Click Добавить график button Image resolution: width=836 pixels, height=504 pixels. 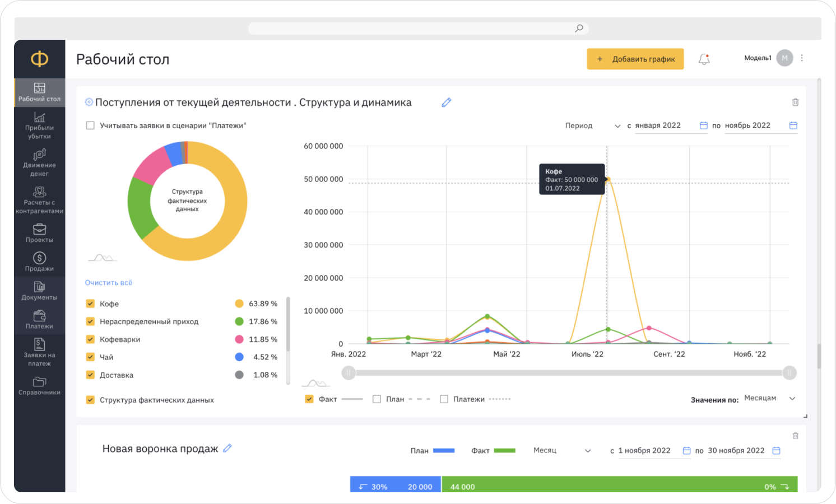pyautogui.click(x=635, y=59)
